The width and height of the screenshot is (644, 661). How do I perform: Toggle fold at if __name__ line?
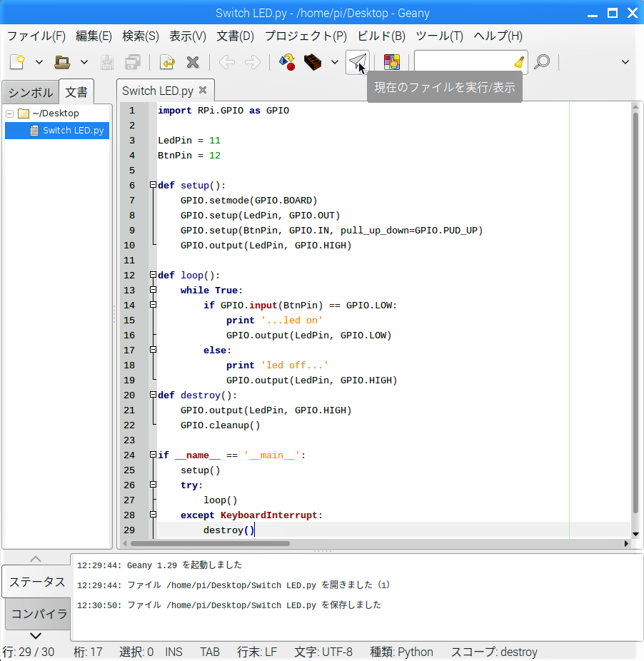[x=153, y=455]
